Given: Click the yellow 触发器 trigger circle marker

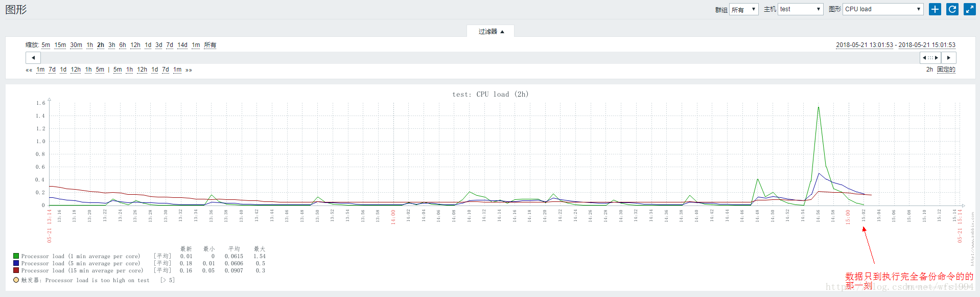Looking at the screenshot, I should (x=16, y=280).
